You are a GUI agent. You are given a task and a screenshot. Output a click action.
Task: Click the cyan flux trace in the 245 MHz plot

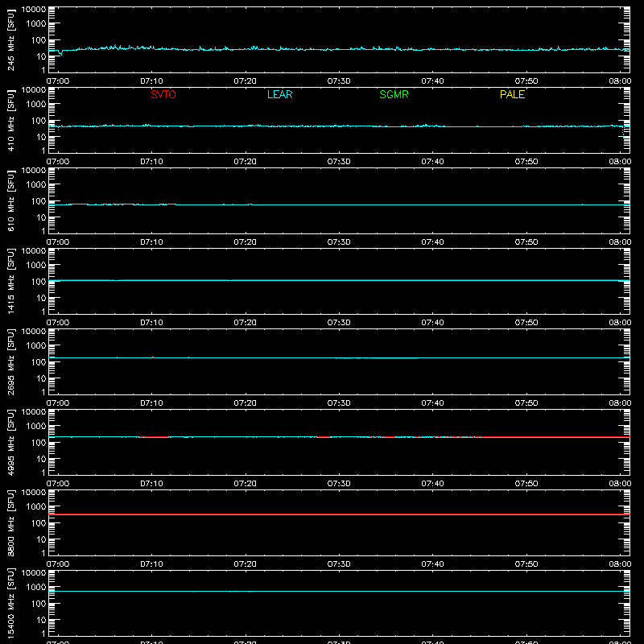pos(339,49)
